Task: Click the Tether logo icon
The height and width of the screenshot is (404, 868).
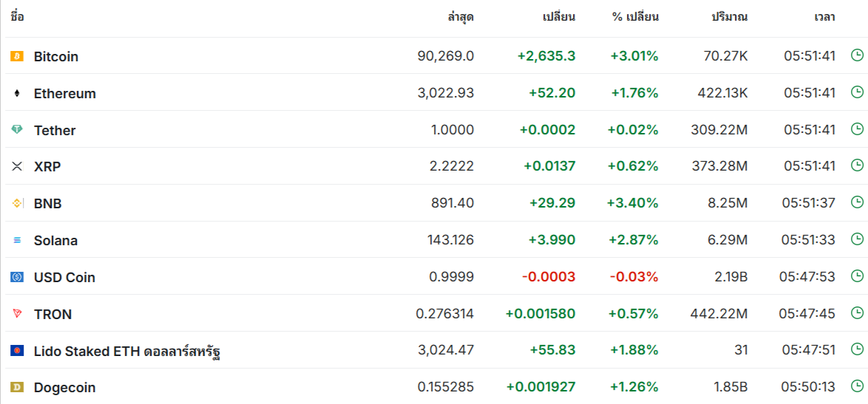Action: [17, 130]
